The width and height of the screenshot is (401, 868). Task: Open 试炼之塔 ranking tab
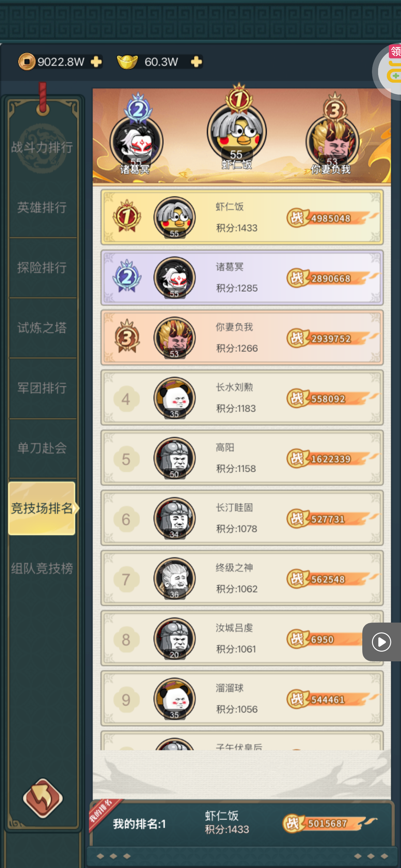(x=43, y=328)
